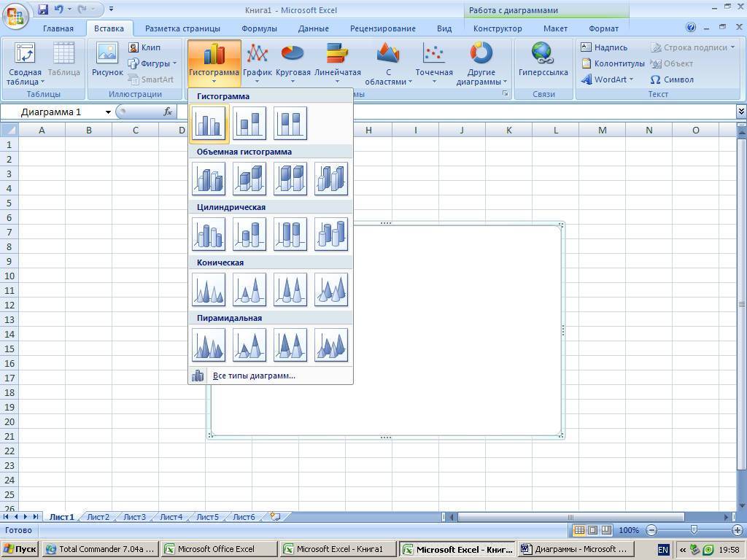This screenshot has height=560, width=747.
Task: Open Start menu Пуск
Action: tap(20, 549)
